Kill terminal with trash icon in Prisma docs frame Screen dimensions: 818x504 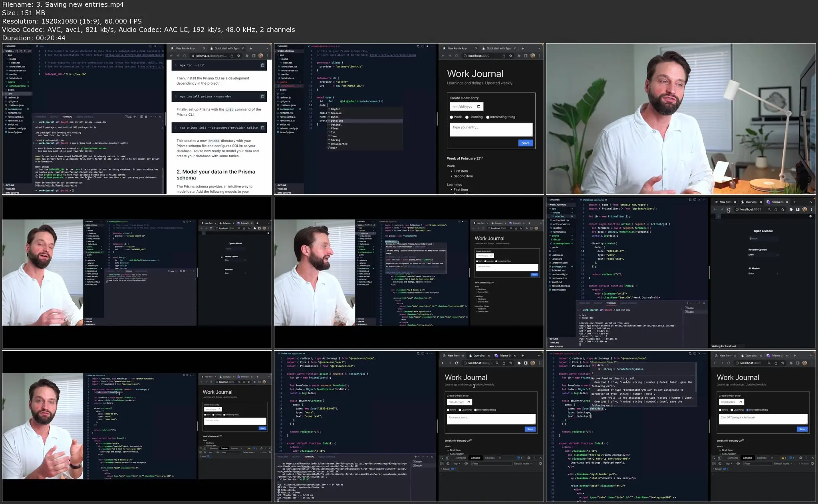[146, 117]
